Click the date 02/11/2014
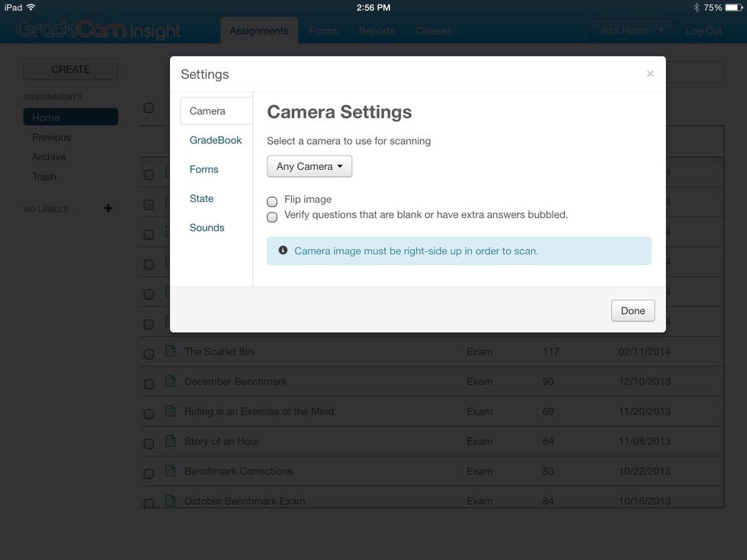The width and height of the screenshot is (747, 560). [x=644, y=351]
